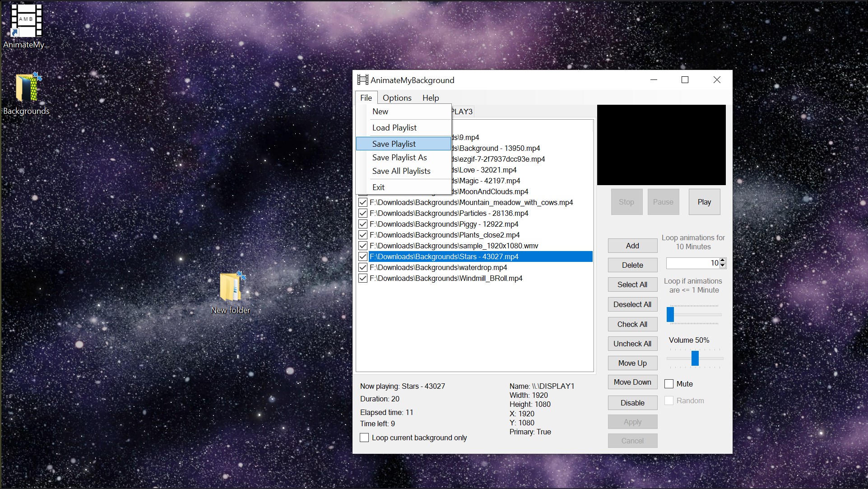This screenshot has height=489, width=868.
Task: Toggle the Mute checkbox
Action: point(669,384)
